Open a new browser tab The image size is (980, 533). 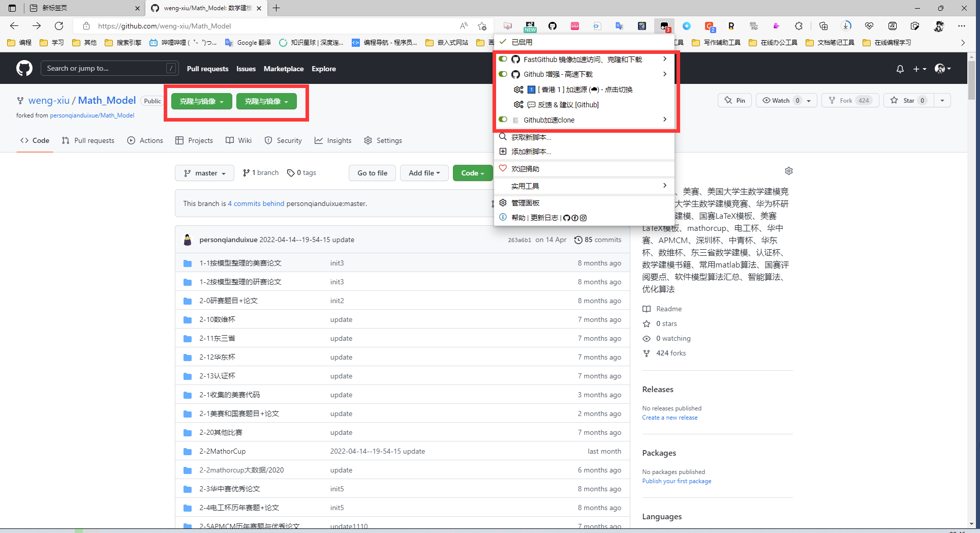point(276,8)
